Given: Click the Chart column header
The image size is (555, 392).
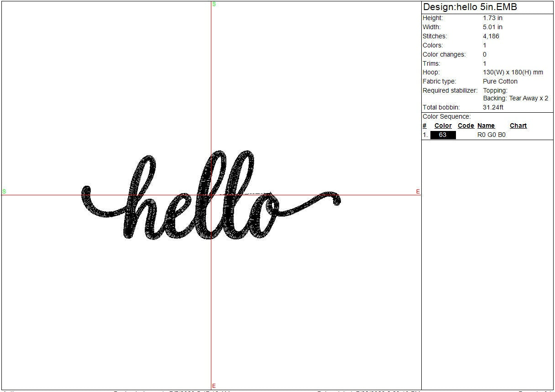Looking at the screenshot, I should point(518,126).
